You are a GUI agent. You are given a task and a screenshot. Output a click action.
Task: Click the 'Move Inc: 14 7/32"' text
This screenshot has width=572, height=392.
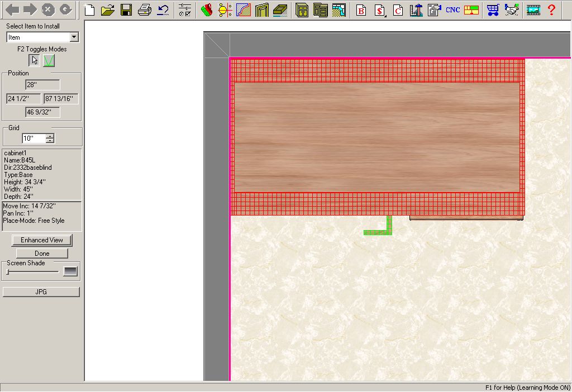(x=29, y=206)
